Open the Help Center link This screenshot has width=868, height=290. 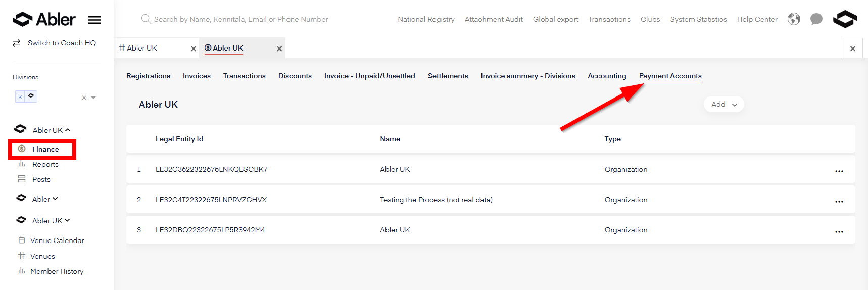[x=757, y=19]
